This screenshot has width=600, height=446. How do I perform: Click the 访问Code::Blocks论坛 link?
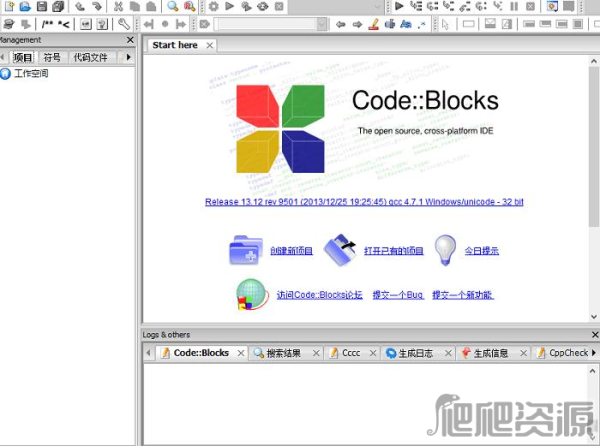[320, 295]
